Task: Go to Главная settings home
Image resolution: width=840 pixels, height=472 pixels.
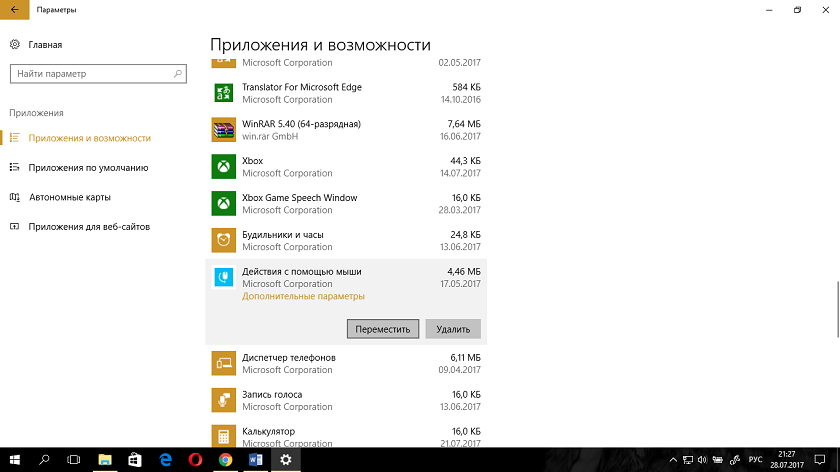Action: point(45,44)
